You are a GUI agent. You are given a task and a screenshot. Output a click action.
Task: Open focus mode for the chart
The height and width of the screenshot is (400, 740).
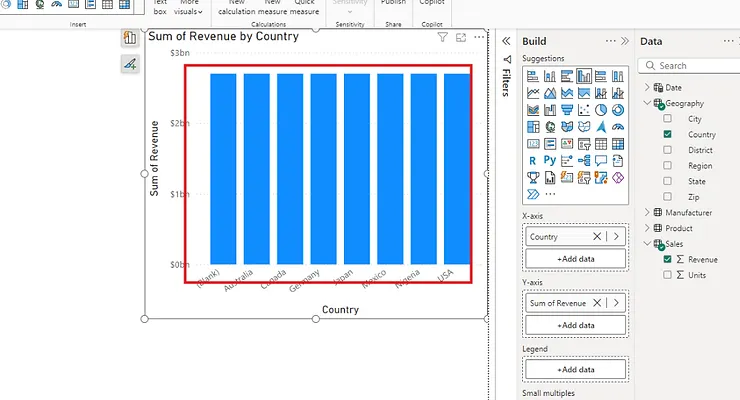tap(461, 37)
